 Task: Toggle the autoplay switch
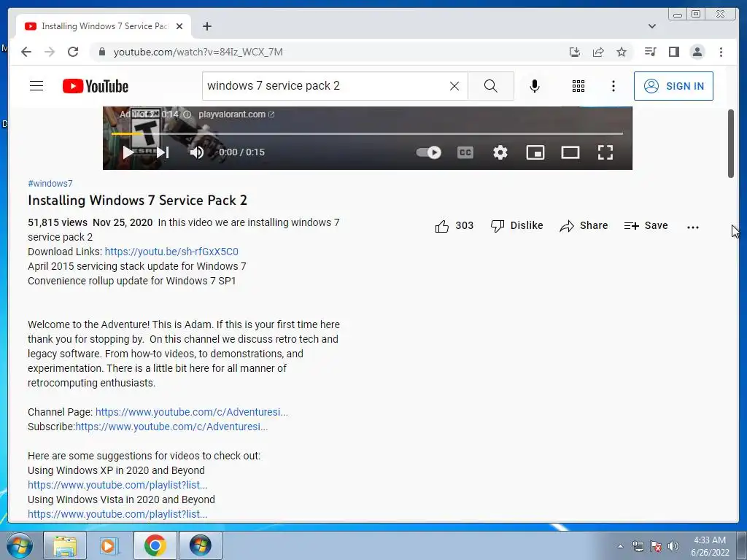pos(429,152)
